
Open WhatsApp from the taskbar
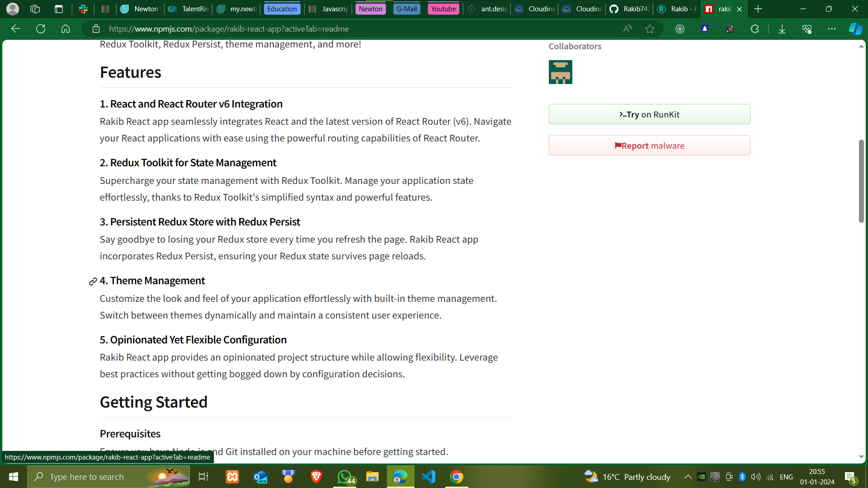(345, 477)
